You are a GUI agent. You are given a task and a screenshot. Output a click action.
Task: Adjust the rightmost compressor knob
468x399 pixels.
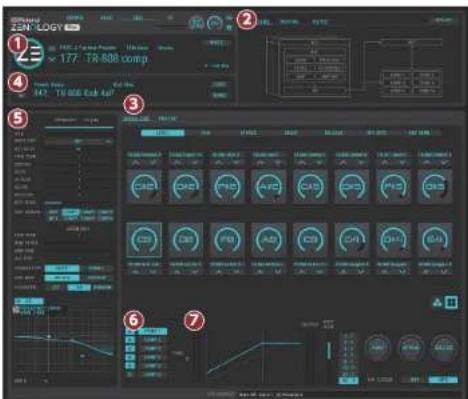click(x=444, y=348)
